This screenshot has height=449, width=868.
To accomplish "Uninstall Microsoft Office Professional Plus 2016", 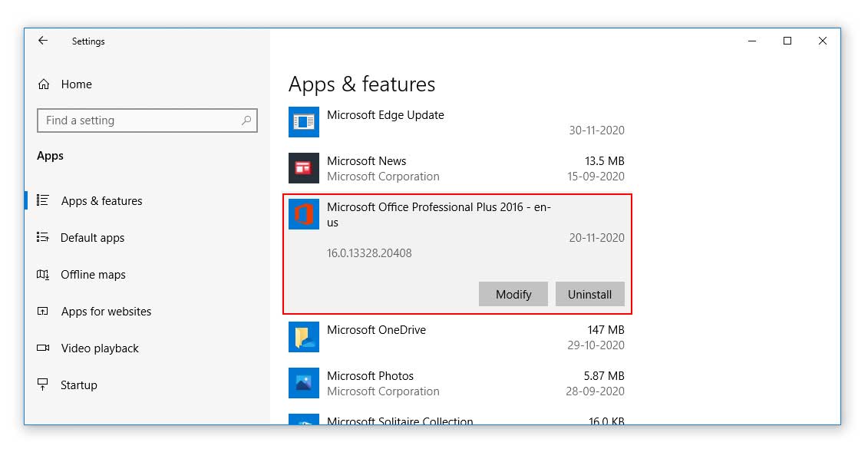I will point(589,294).
